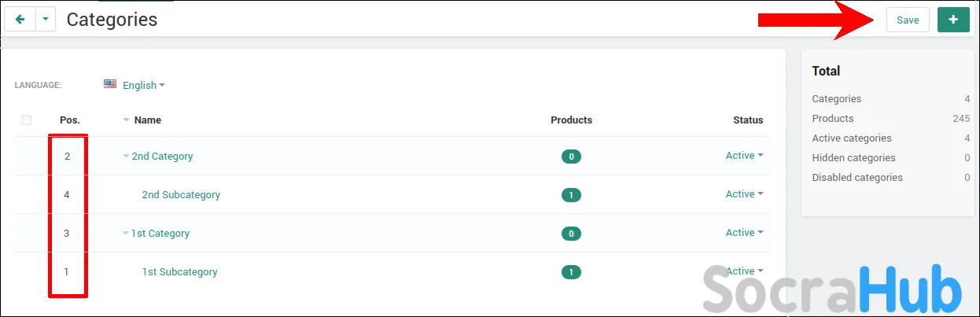Collapse the 2nd Category tree arrow

[x=126, y=157]
